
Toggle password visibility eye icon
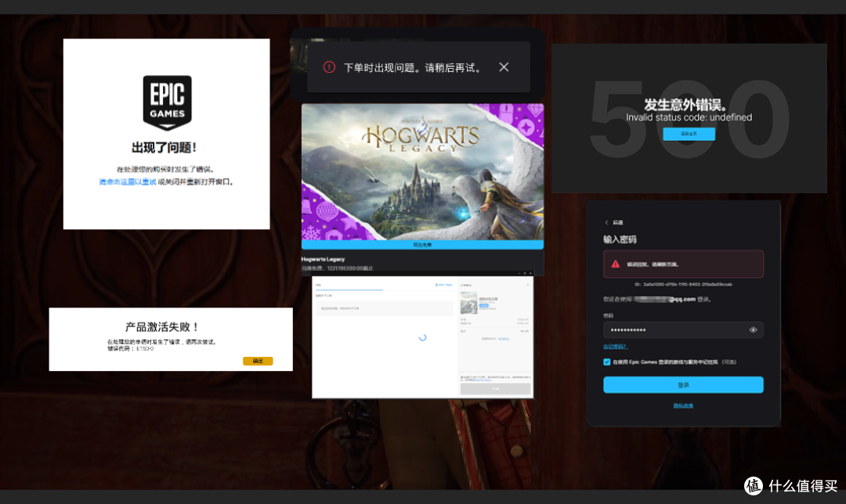(754, 330)
